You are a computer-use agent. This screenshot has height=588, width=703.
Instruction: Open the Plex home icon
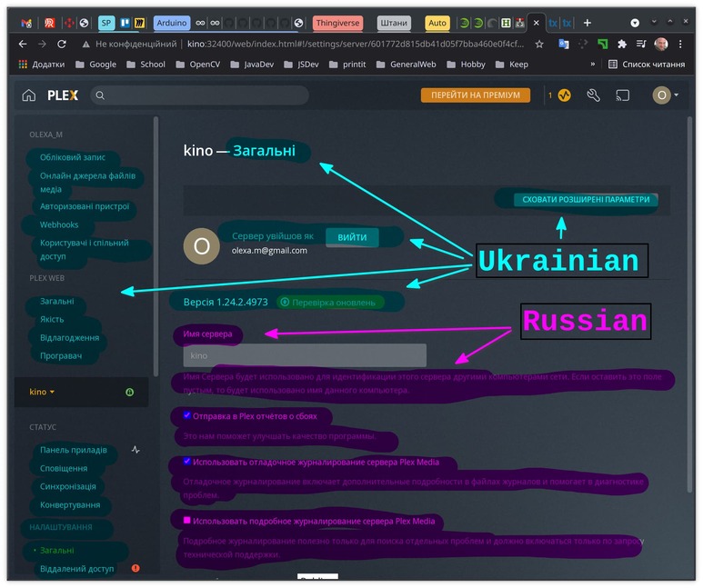[29, 95]
